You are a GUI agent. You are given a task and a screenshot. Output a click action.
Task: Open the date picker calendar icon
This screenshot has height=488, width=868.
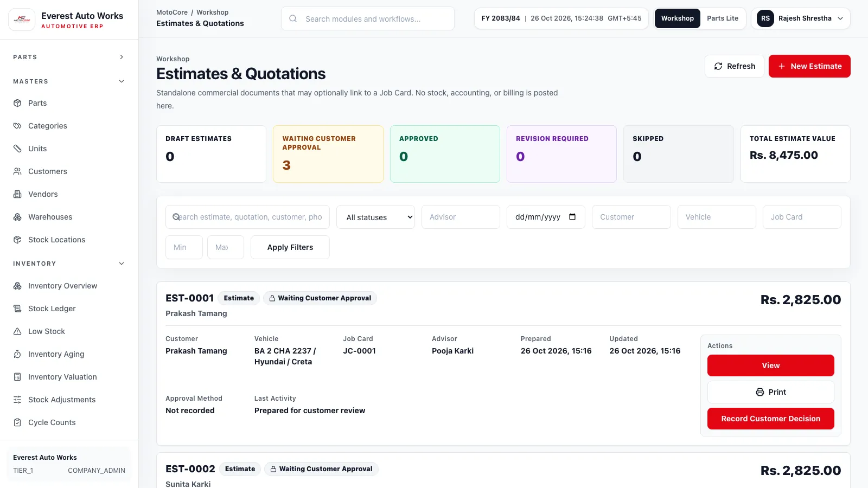(572, 217)
